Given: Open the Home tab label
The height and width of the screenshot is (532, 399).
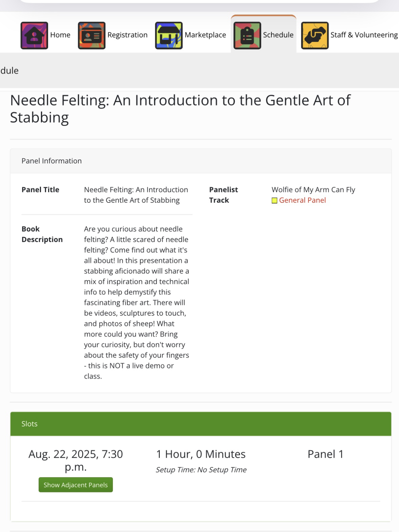Looking at the screenshot, I should (x=60, y=35).
